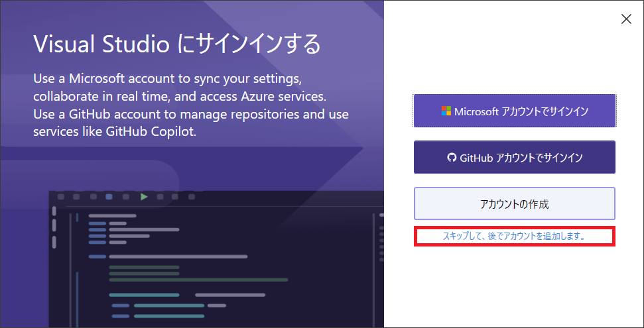The height and width of the screenshot is (328, 644).
Task: Click the GitHub Octocat logo icon
Action: tap(452, 157)
